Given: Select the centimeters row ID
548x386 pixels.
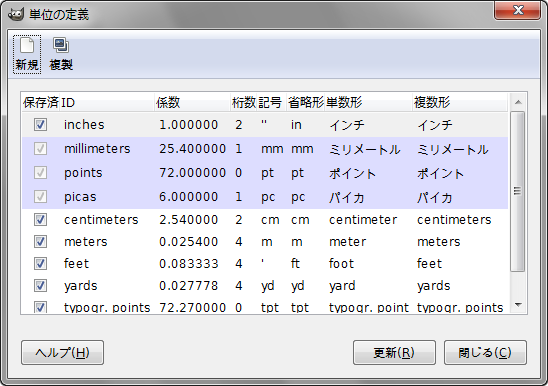Looking at the screenshot, I should point(101,220).
